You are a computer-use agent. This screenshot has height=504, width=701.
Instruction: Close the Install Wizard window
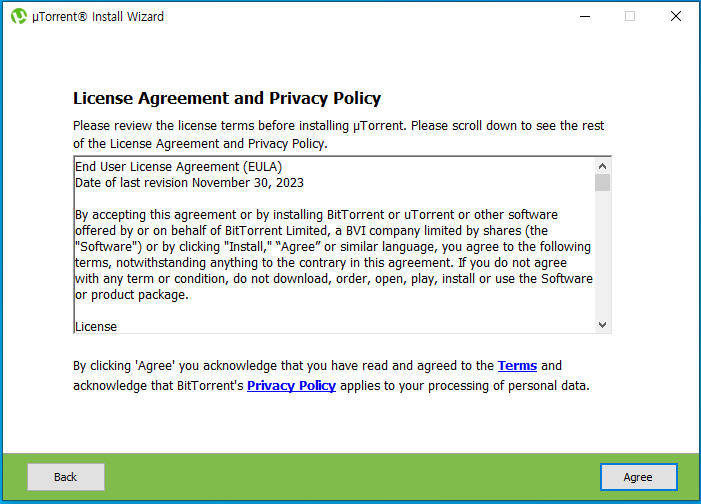coord(676,17)
